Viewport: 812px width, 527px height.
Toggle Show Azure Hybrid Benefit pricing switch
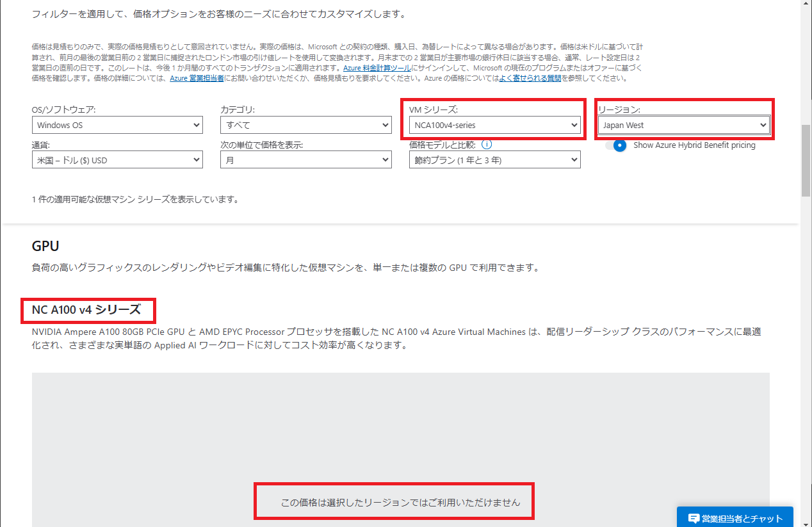[x=615, y=145]
